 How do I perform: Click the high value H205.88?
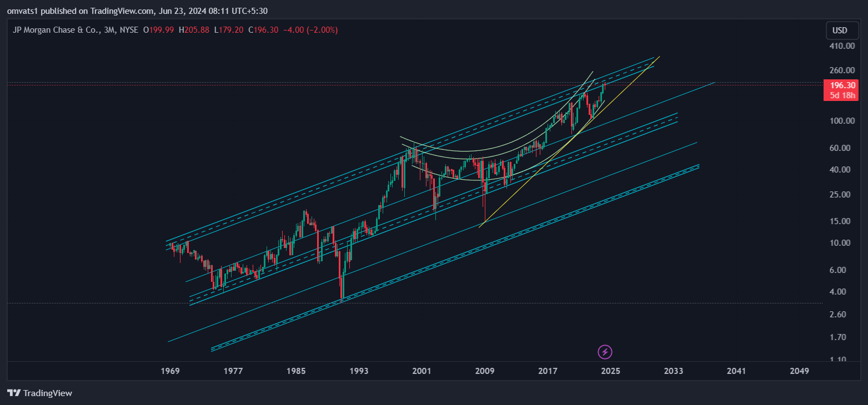pos(194,29)
